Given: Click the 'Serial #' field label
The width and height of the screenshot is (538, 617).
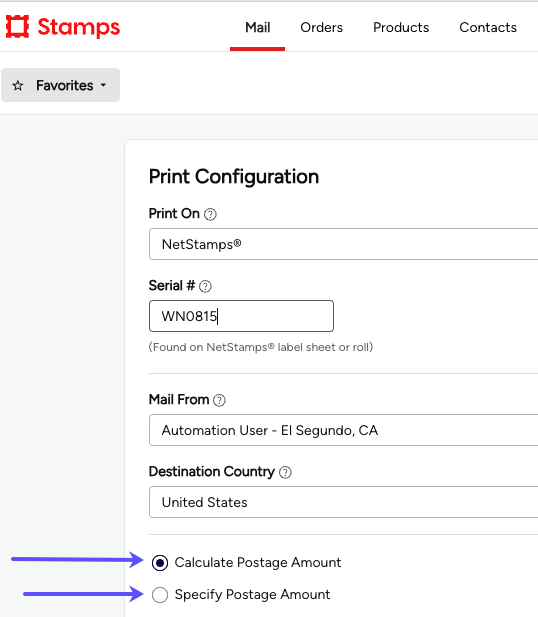Looking at the screenshot, I should tap(172, 286).
